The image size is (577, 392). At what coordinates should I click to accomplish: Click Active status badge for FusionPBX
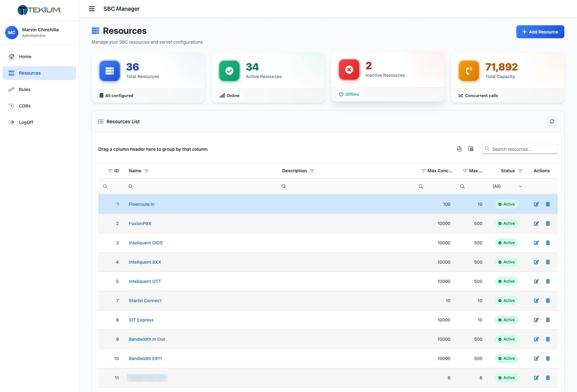point(507,224)
